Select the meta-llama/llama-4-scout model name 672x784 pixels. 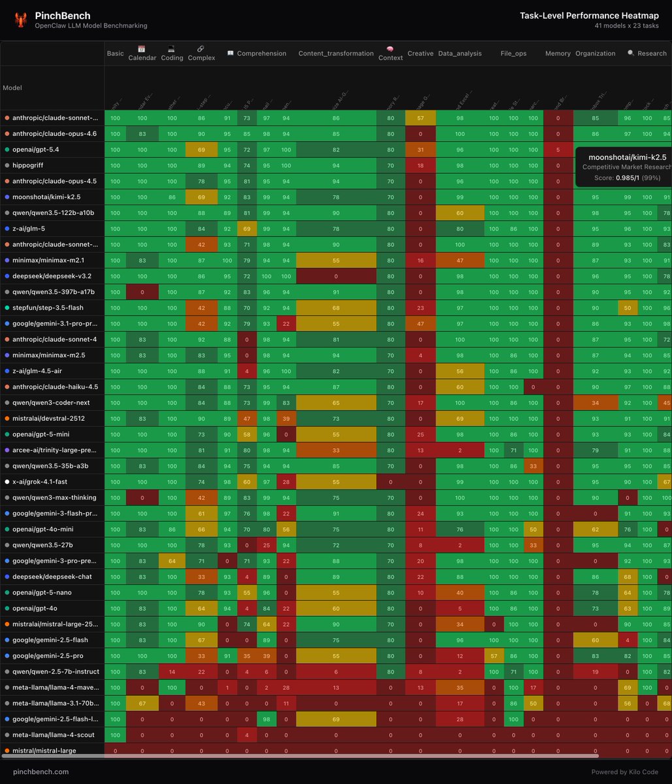pos(53,735)
